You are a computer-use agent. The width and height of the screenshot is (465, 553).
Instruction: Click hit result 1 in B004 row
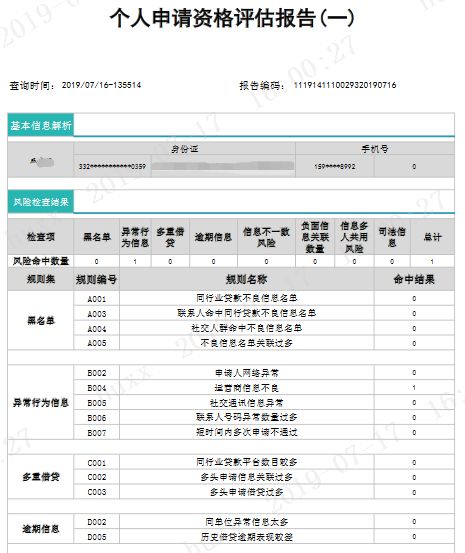pyautogui.click(x=414, y=388)
